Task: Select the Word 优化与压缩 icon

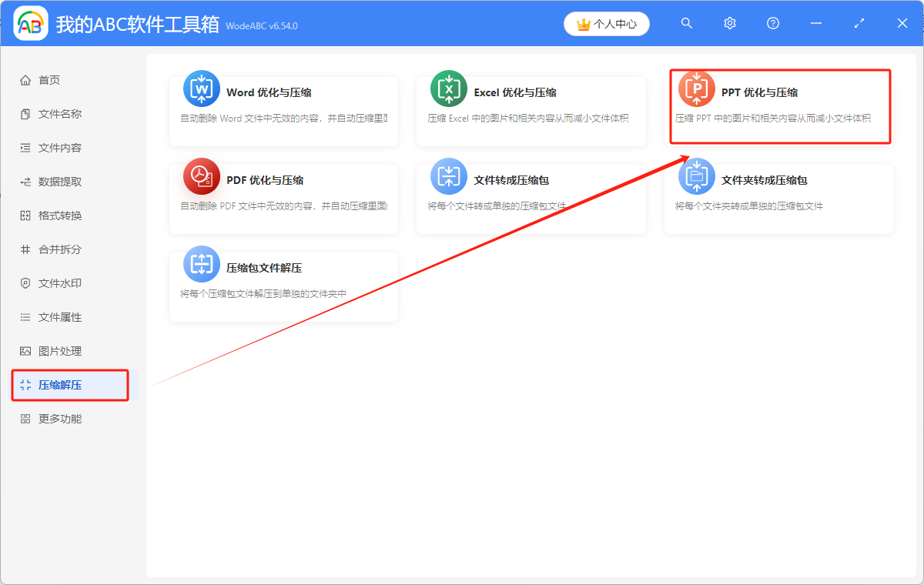Action: [x=201, y=88]
